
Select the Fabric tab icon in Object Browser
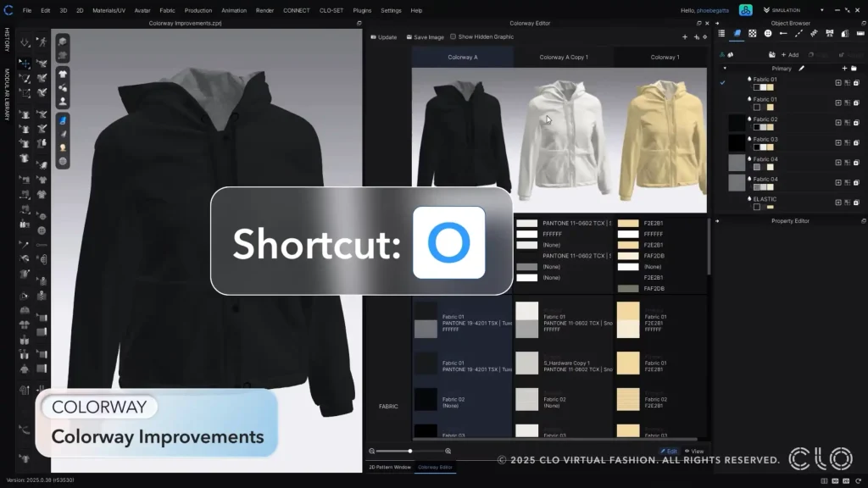pyautogui.click(x=737, y=33)
